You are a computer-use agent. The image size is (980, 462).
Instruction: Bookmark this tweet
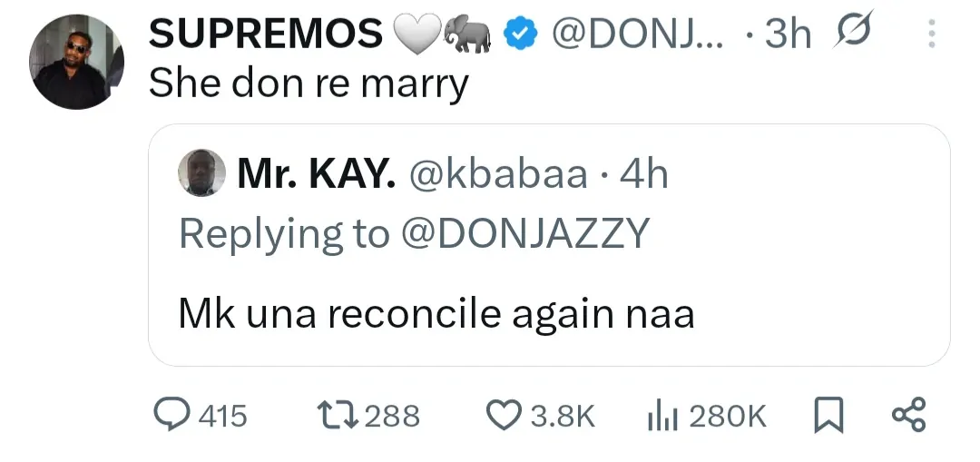click(826, 416)
